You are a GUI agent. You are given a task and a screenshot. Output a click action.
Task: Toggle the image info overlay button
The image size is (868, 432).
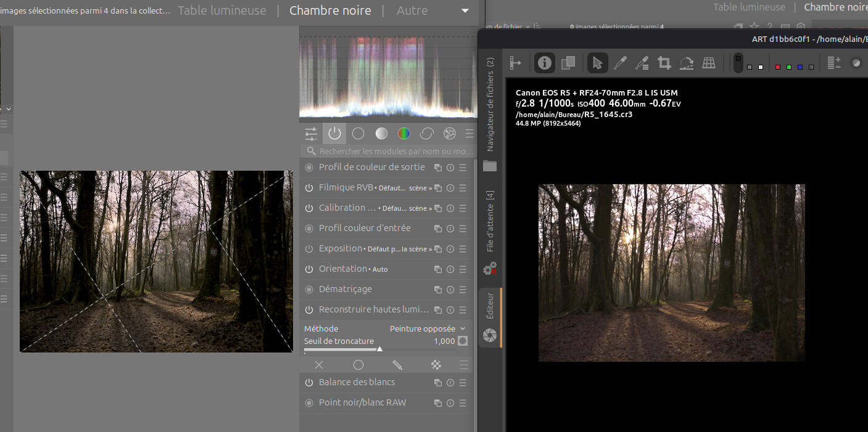click(544, 63)
